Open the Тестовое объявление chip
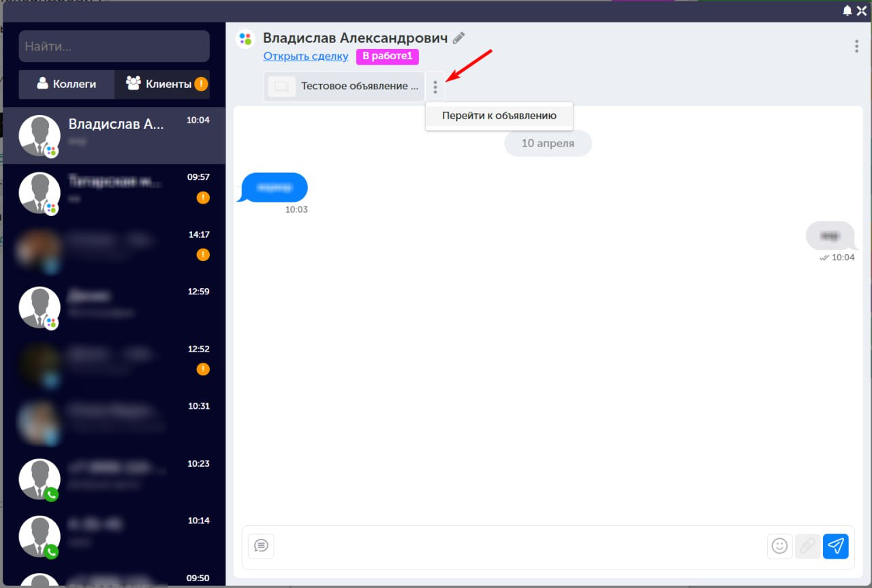Image resolution: width=872 pixels, height=588 pixels. click(x=344, y=87)
